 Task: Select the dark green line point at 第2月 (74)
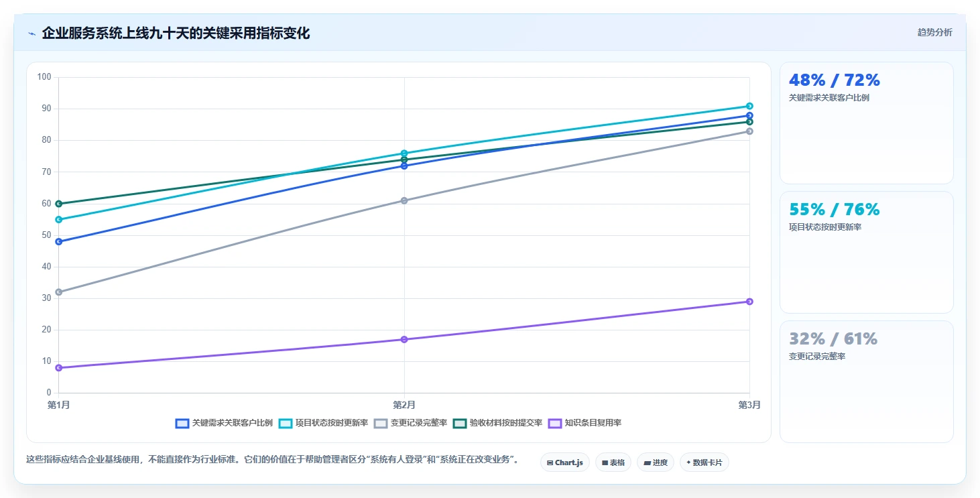404,160
